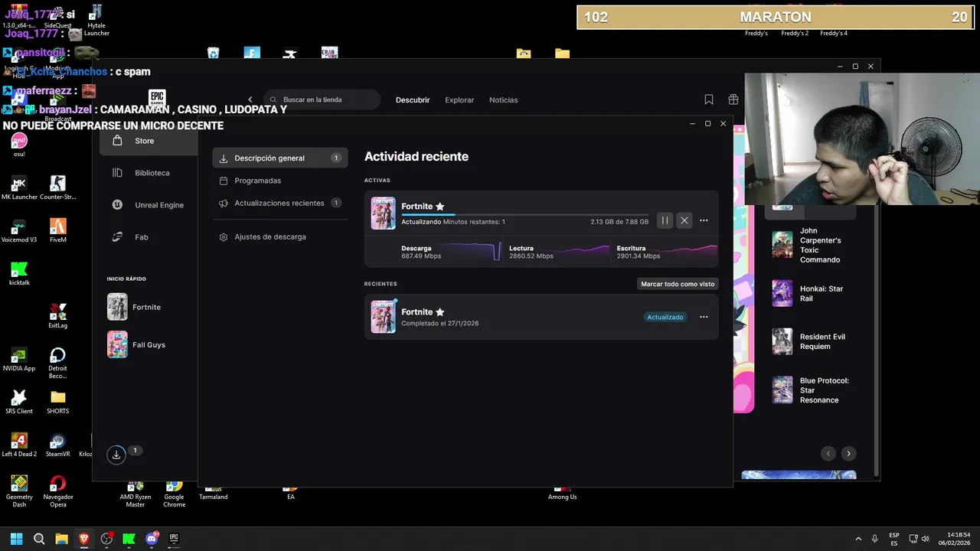Select the osu! desktop icon
Screen dimensions: 980x551
coord(19,144)
